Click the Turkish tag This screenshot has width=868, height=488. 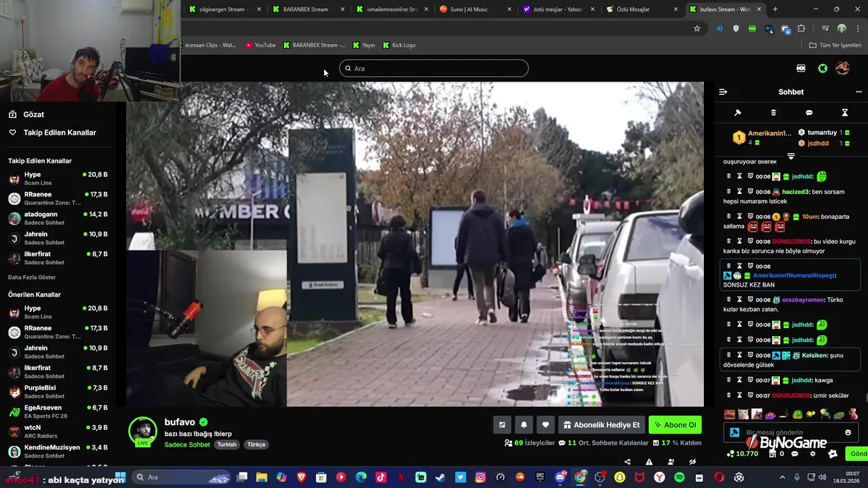coord(226,445)
